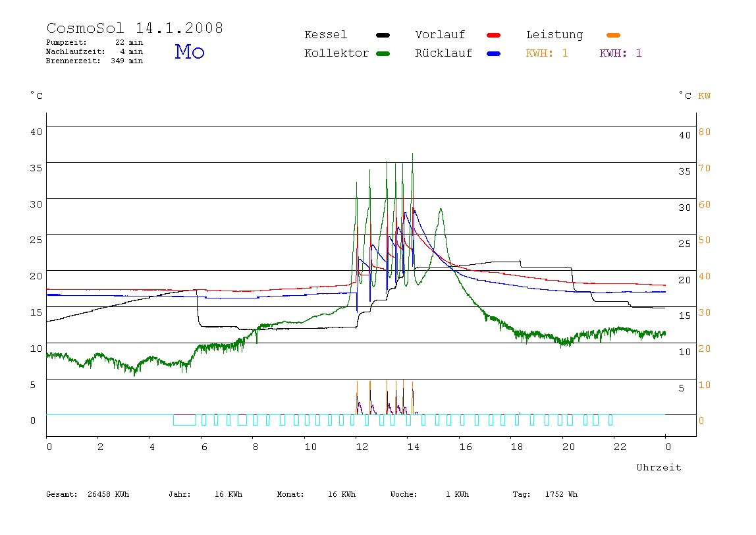Screen dimensions: 756x535
Task: Click hour label "6" on the time axis
Action: click(204, 447)
